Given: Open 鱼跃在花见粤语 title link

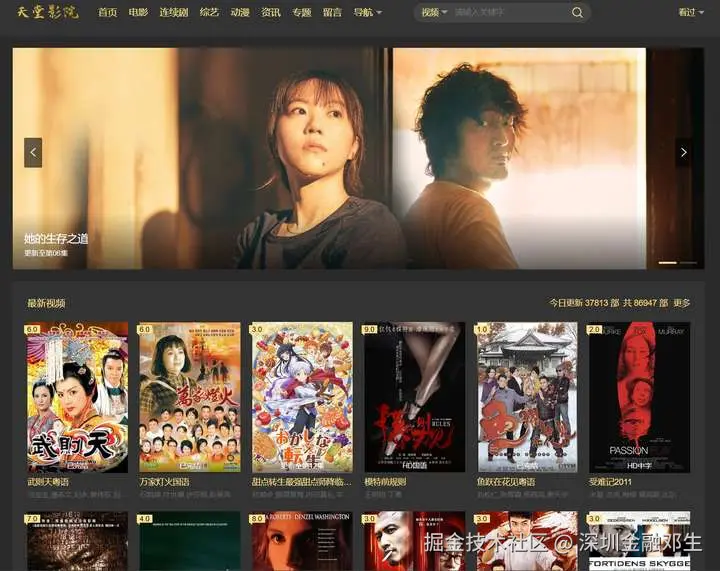Looking at the screenshot, I should click(506, 481).
